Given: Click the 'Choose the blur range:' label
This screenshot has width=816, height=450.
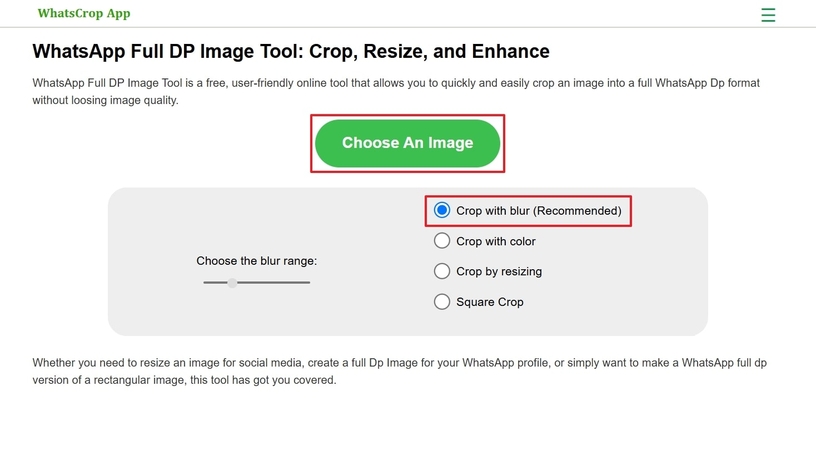Looking at the screenshot, I should coord(257,261).
